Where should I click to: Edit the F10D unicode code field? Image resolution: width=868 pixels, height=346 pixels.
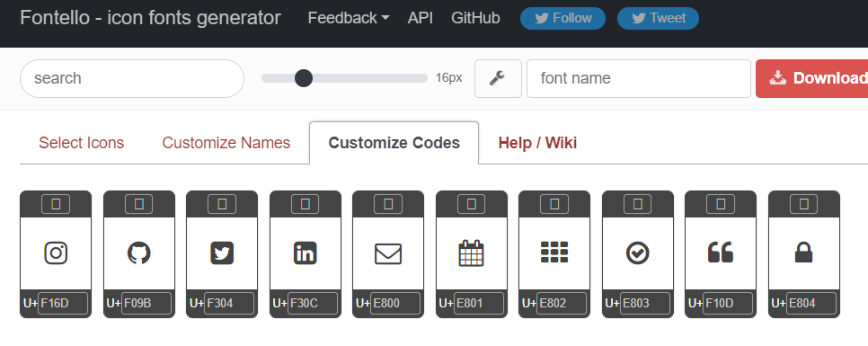(728, 304)
